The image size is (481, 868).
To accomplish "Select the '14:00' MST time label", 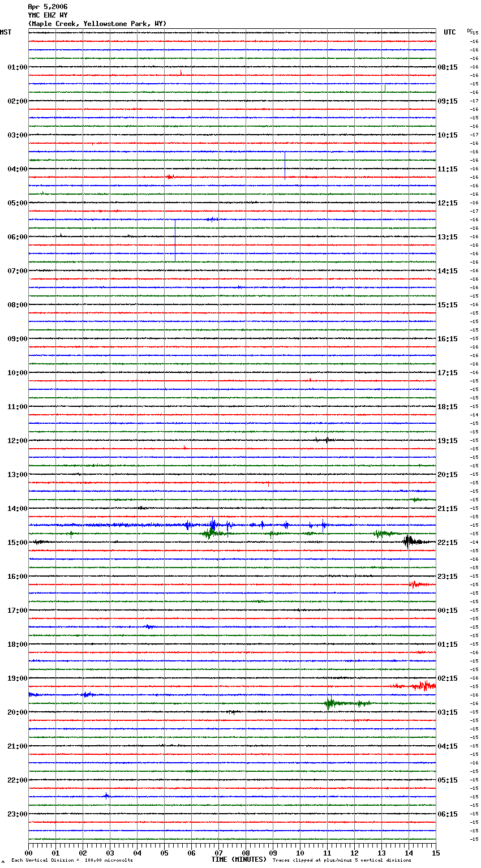I will (x=18, y=509).
